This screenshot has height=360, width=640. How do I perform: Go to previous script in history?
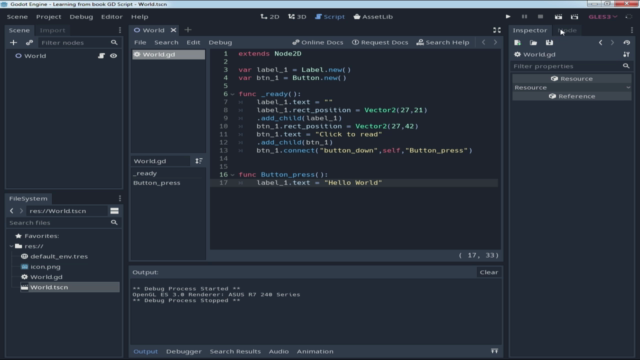click(x=484, y=42)
